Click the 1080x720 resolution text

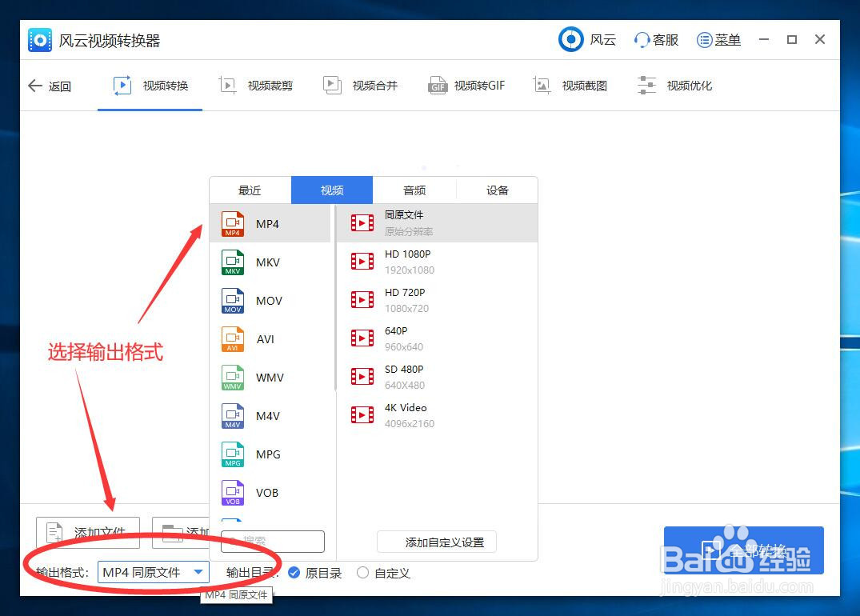pyautogui.click(x=406, y=308)
